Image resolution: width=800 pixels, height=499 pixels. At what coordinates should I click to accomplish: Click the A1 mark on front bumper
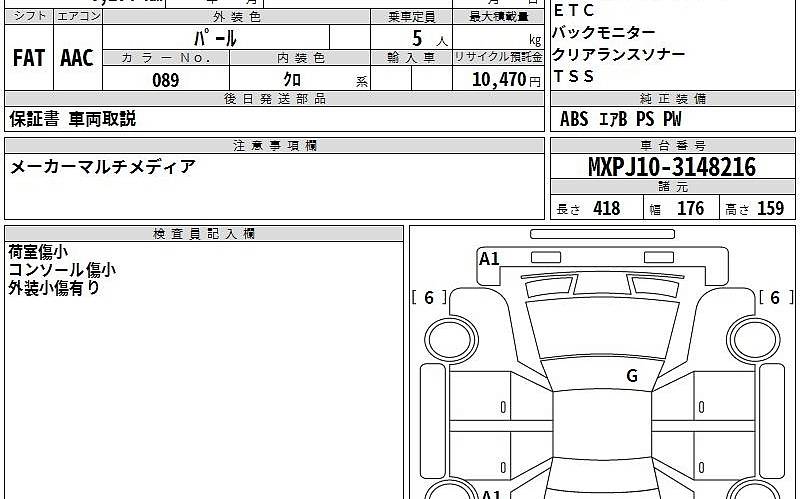[489, 259]
